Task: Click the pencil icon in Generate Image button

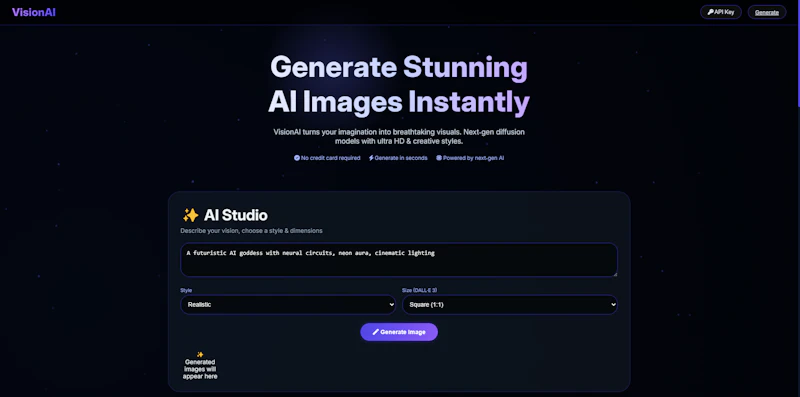Action: pos(376,332)
